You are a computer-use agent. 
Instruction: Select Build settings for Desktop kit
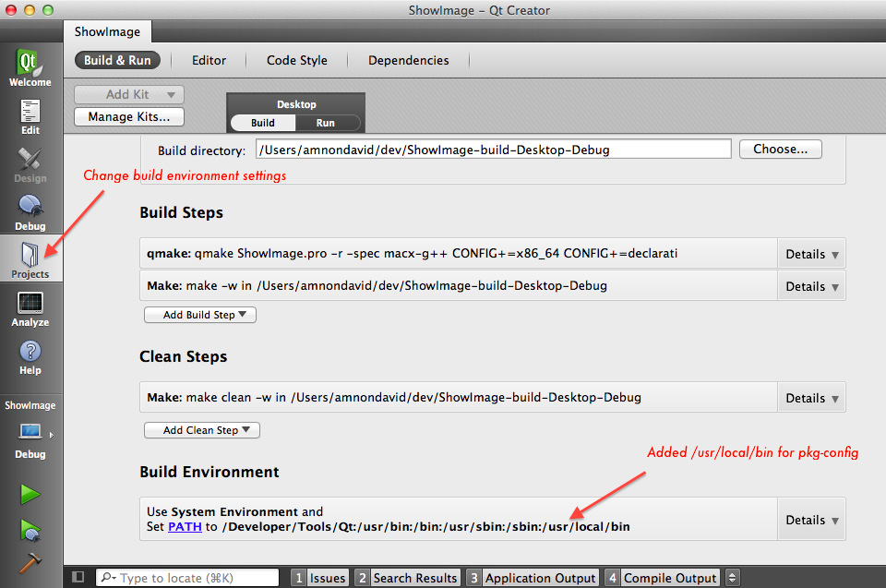click(263, 123)
